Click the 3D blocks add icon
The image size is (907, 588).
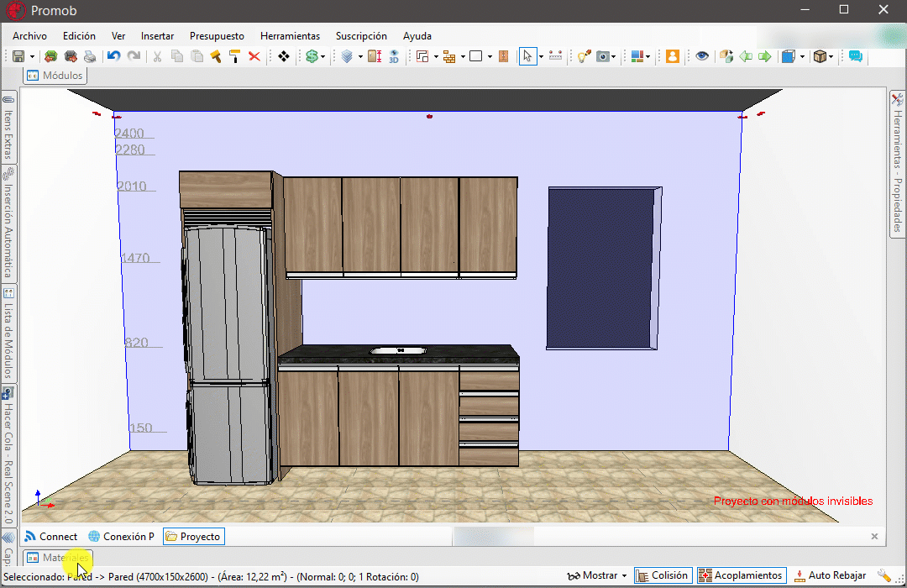(726, 56)
